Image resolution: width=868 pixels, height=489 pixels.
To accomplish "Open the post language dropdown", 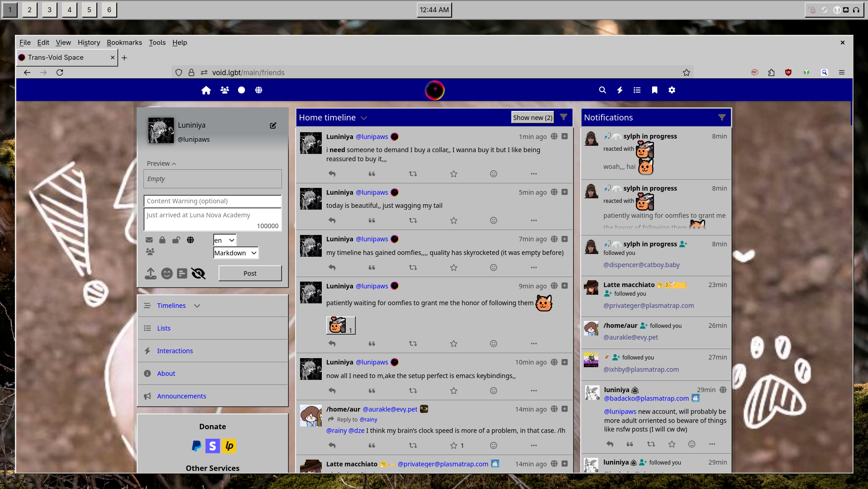I will point(224,240).
